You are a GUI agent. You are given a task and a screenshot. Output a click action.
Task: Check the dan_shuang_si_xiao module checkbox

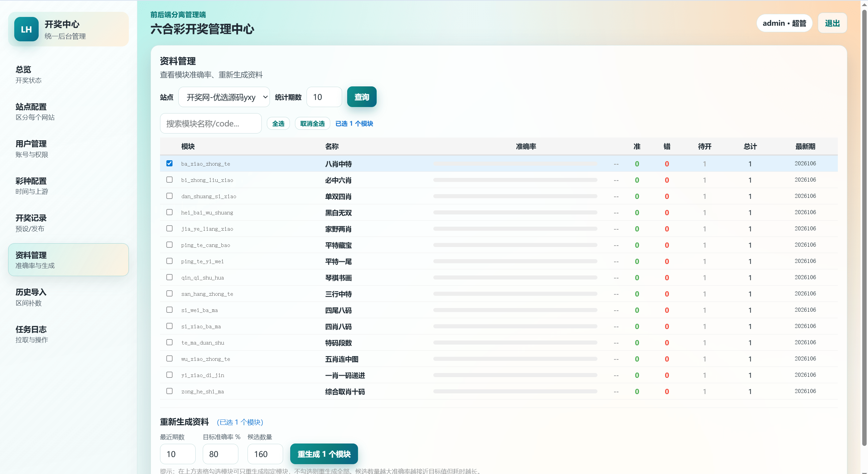click(170, 196)
